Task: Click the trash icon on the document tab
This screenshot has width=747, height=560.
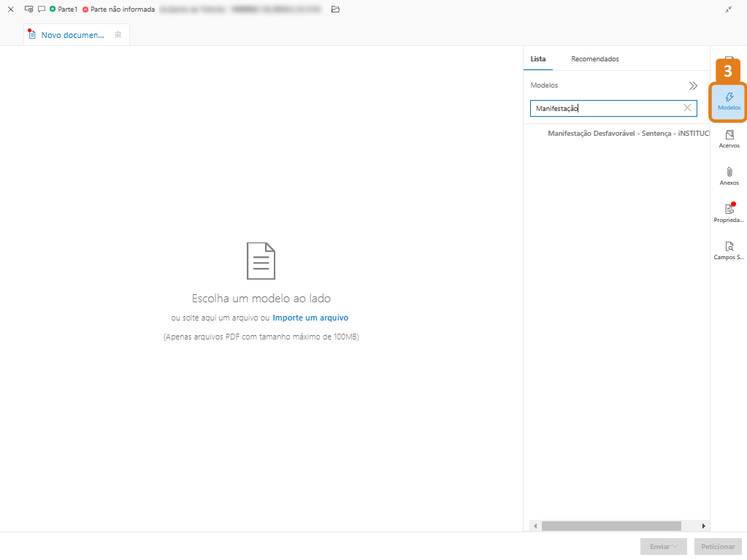Action: click(x=118, y=34)
